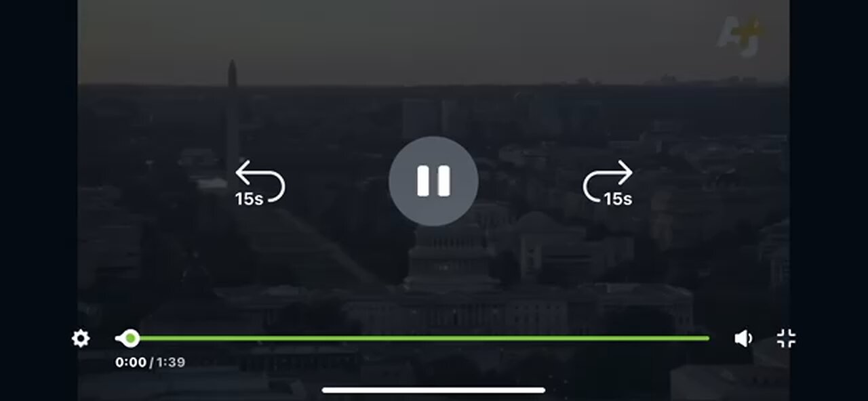Exit fullscreen mode
This screenshot has height=401, width=868.
pyautogui.click(x=786, y=338)
